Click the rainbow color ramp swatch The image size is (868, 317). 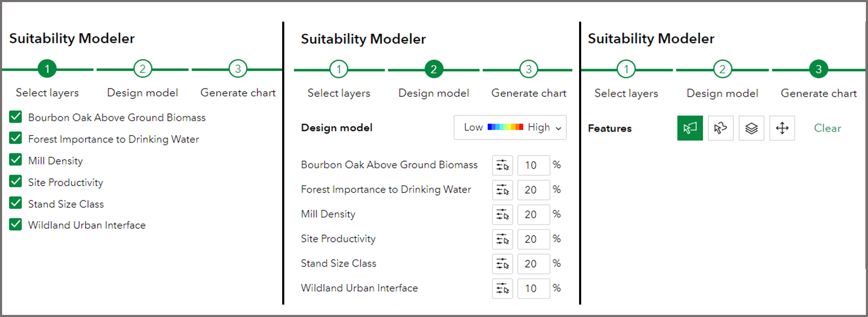tap(505, 127)
